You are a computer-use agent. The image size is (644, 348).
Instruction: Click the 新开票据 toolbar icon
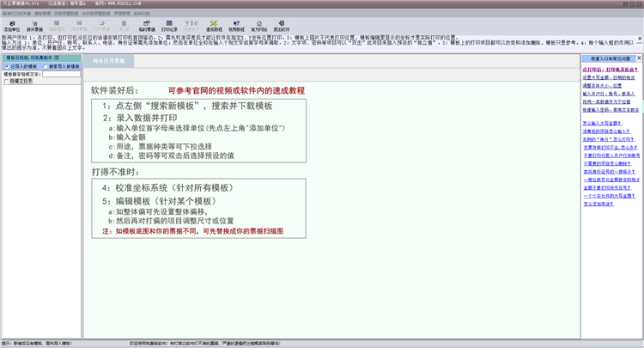click(35, 27)
